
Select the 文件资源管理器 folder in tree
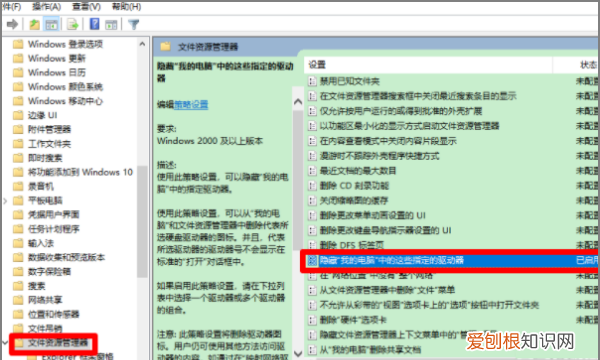coord(58,343)
